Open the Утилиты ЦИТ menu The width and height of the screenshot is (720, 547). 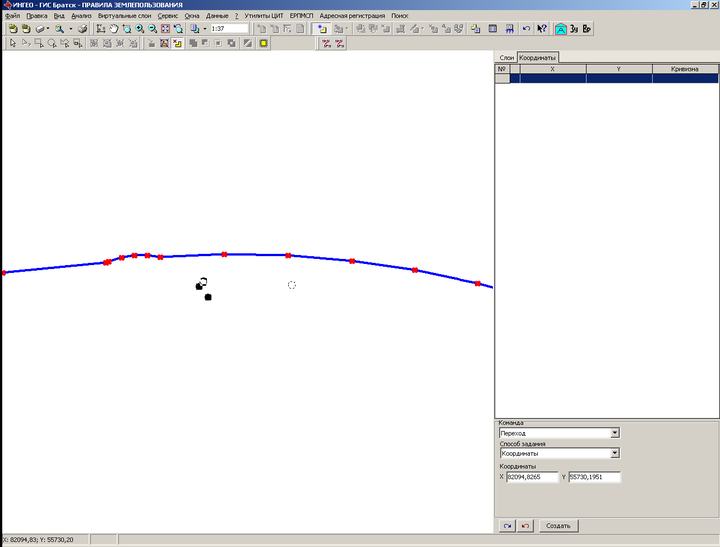(264, 16)
